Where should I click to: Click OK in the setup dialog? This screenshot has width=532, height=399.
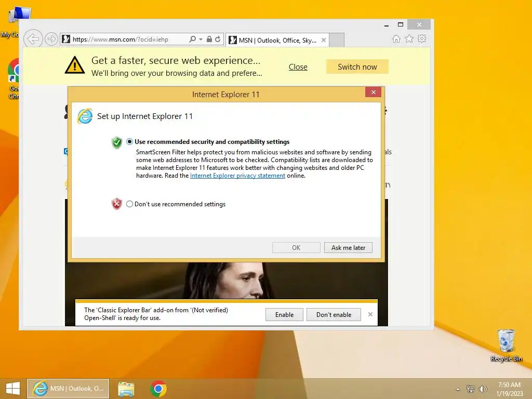coord(296,248)
